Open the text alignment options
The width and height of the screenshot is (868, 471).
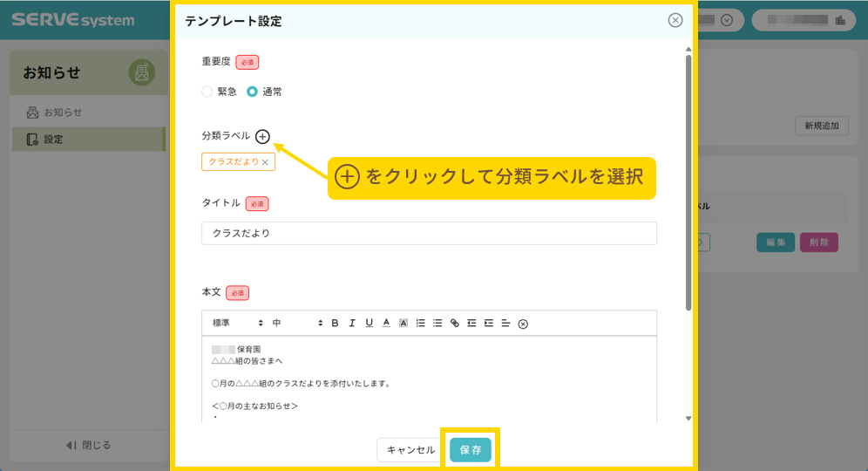tap(505, 324)
